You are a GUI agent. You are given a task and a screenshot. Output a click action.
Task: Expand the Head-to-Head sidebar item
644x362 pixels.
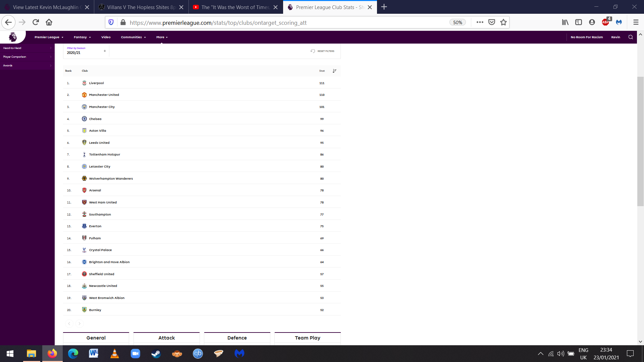click(27, 48)
